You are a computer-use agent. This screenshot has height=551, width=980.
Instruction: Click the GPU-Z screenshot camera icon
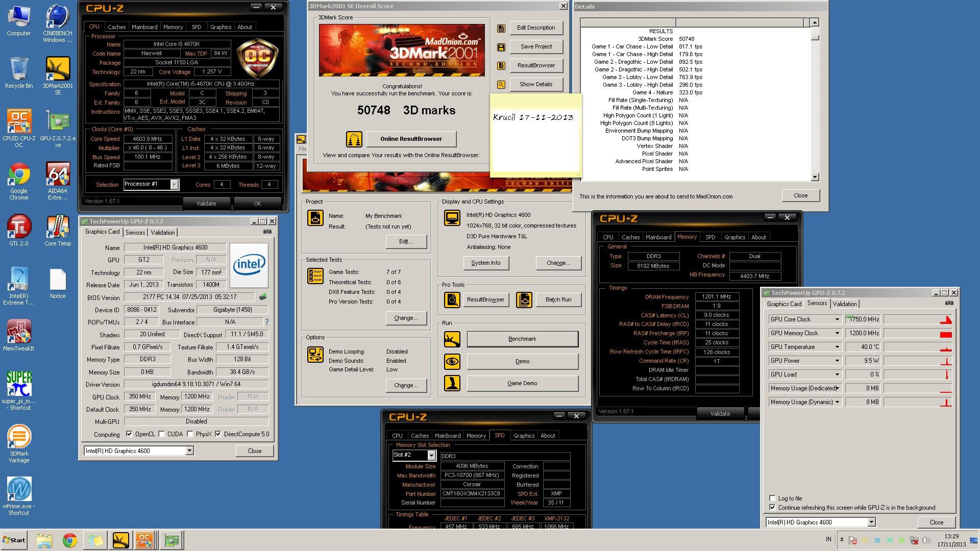[267, 232]
